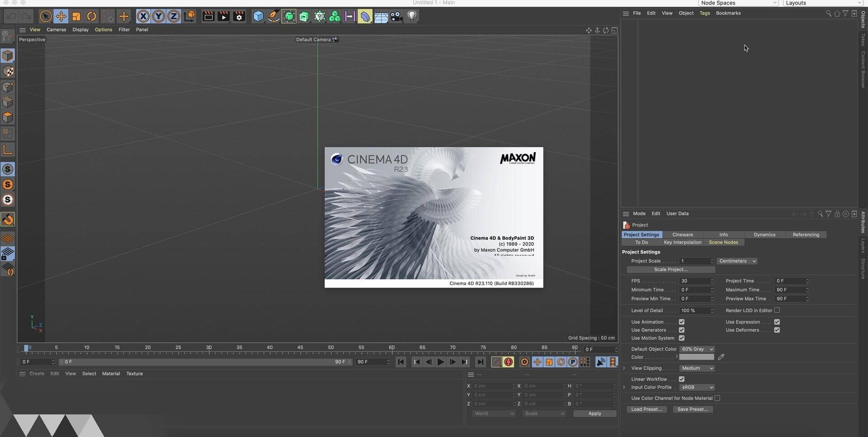
Task: Click the Scale Project... button
Action: (x=670, y=269)
